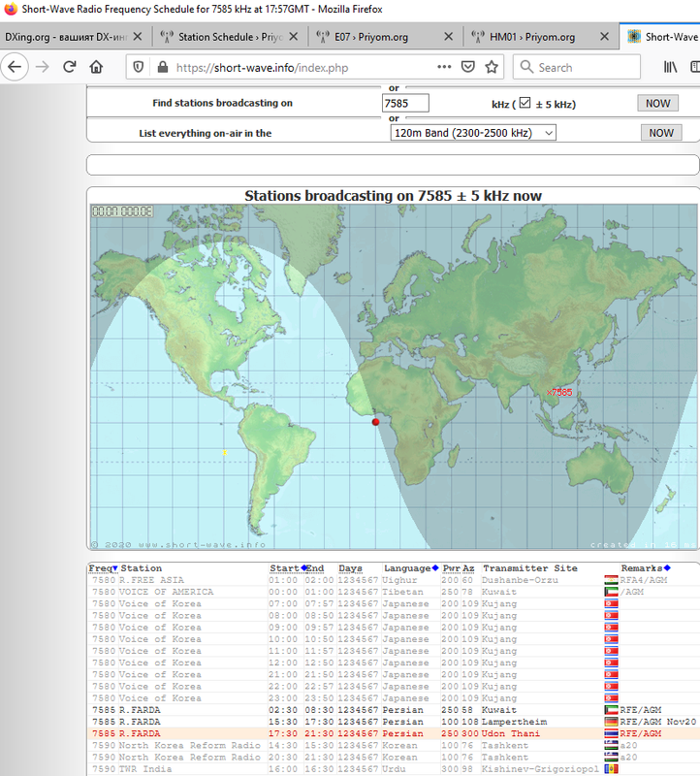Click the small yellow marker on the map
The image size is (700, 776).
pyautogui.click(x=225, y=452)
